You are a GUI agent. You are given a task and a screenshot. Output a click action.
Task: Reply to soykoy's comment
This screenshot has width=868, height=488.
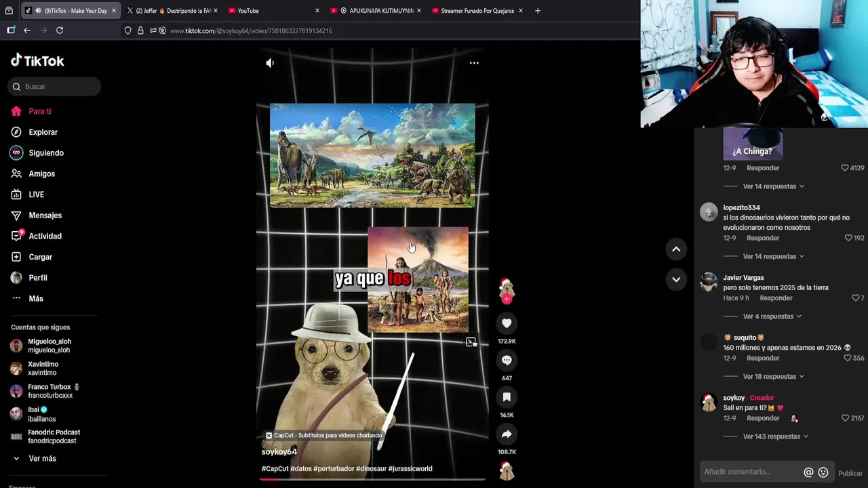(763, 418)
